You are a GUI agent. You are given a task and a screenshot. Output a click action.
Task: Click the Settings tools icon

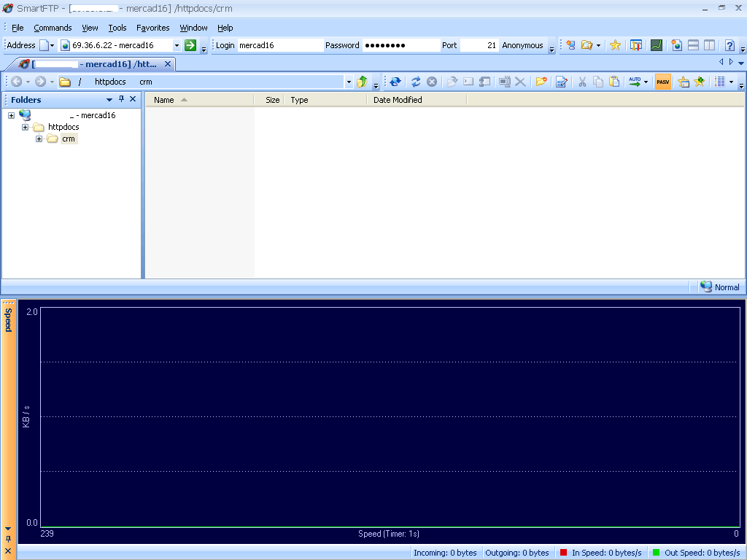point(636,45)
